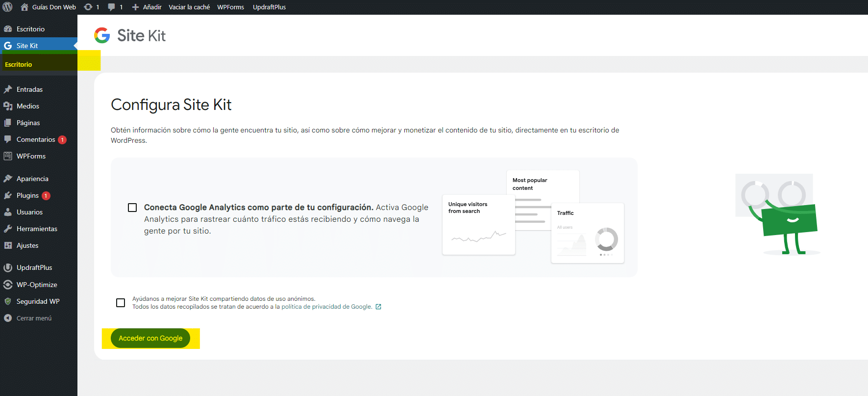
Task: Open Medios in the sidebar
Action: (x=27, y=106)
